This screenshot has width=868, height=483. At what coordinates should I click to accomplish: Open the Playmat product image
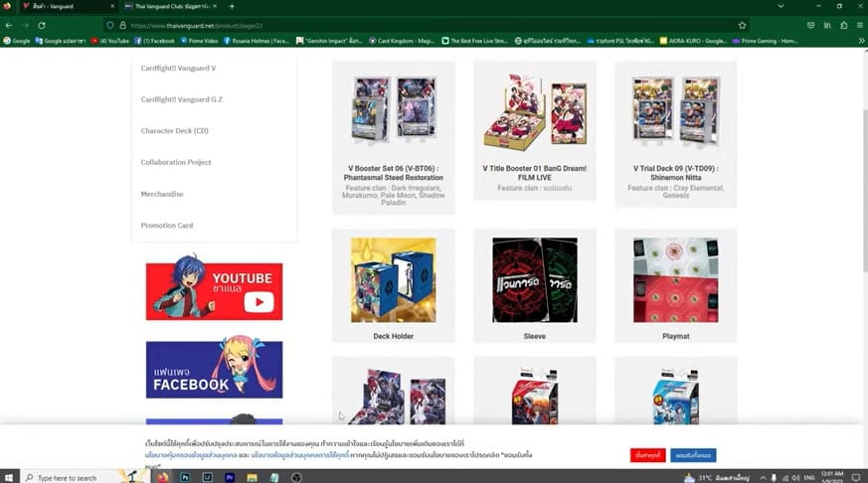pyautogui.click(x=676, y=280)
